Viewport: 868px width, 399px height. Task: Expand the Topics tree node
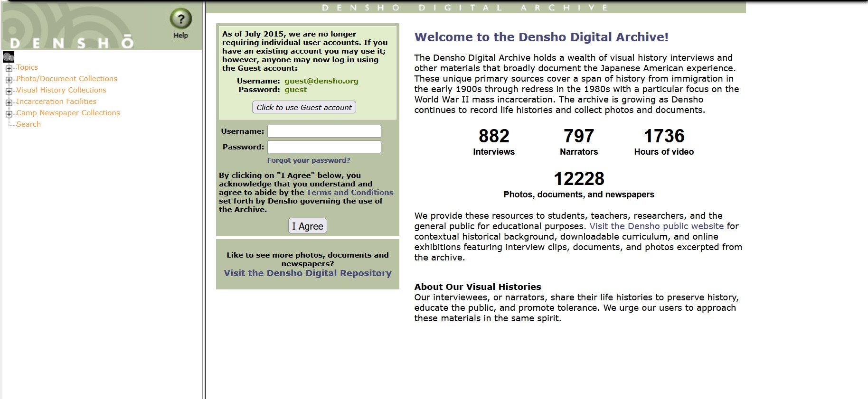point(9,68)
